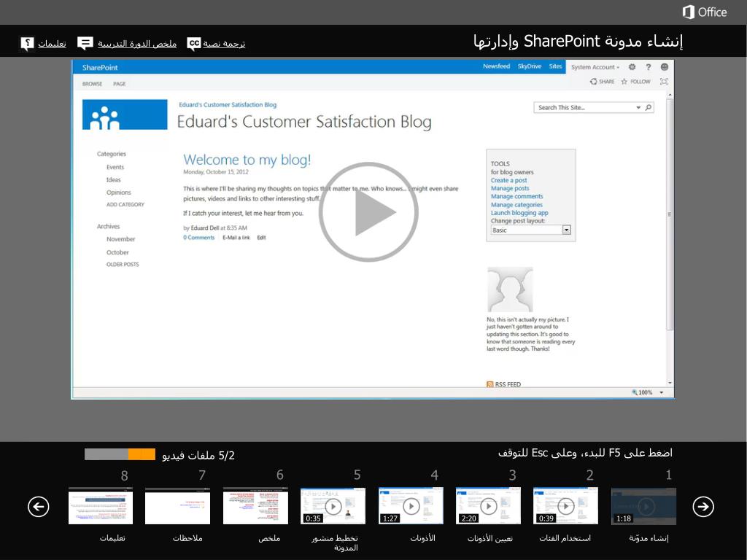Open Newsfeed in SharePoint top bar
The width and height of the screenshot is (747, 560).
pos(496,66)
